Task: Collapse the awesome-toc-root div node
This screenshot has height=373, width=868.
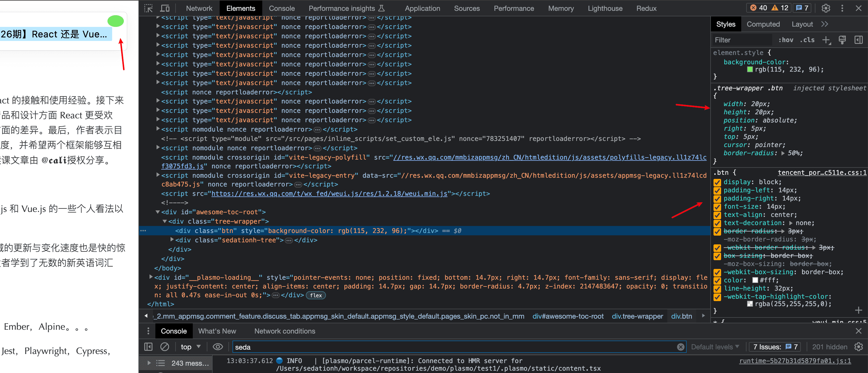Action: point(157,212)
